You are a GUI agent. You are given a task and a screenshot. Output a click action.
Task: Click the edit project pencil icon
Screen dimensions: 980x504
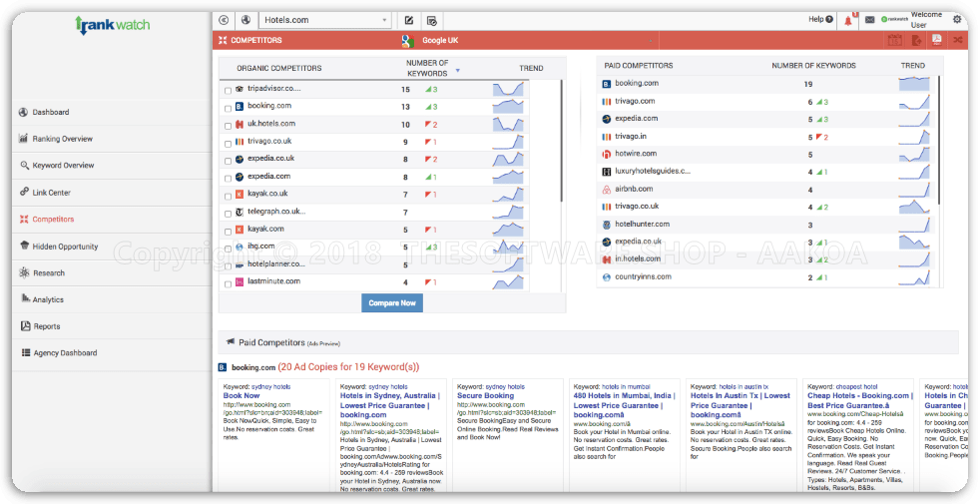[409, 20]
